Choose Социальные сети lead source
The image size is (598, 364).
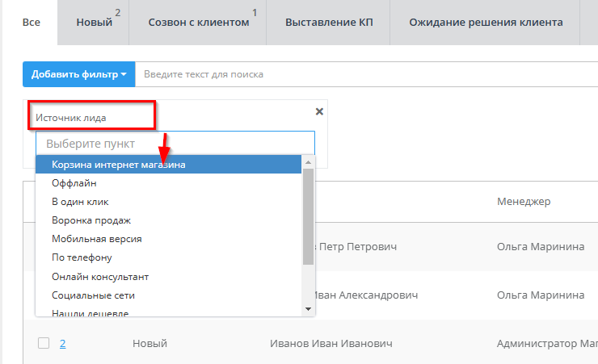(x=92, y=295)
